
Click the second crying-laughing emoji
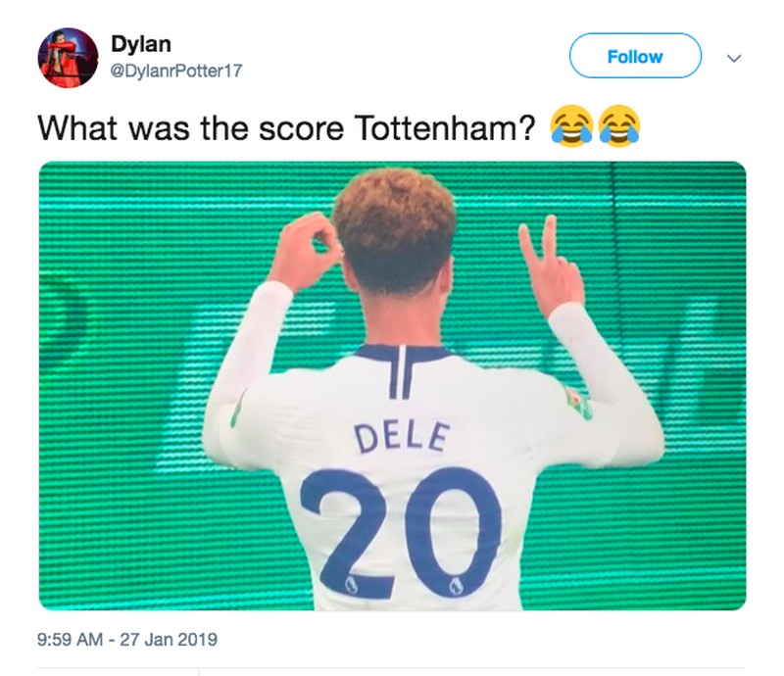click(x=619, y=126)
